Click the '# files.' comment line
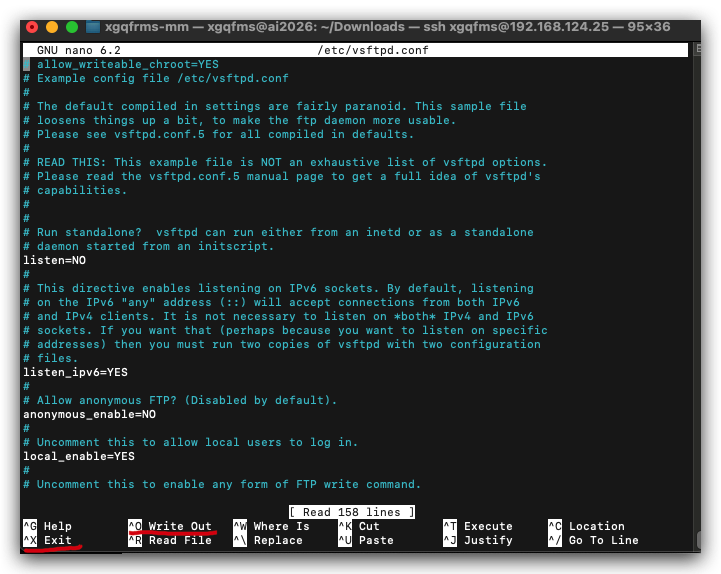The height and width of the screenshot is (574, 721). click(x=51, y=358)
